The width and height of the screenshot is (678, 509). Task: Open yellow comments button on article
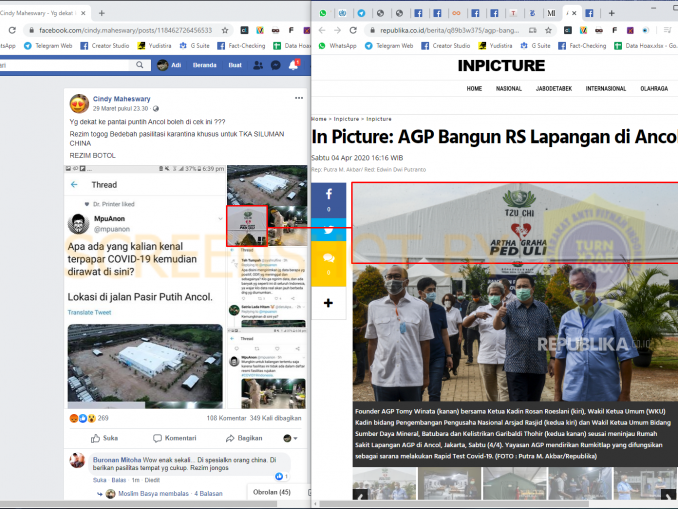(329, 263)
